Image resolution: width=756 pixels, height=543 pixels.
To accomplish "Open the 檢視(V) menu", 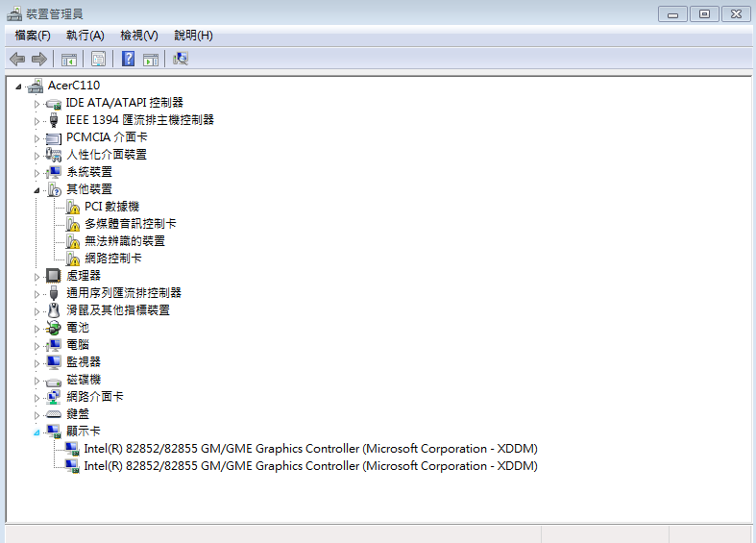I will coord(139,36).
